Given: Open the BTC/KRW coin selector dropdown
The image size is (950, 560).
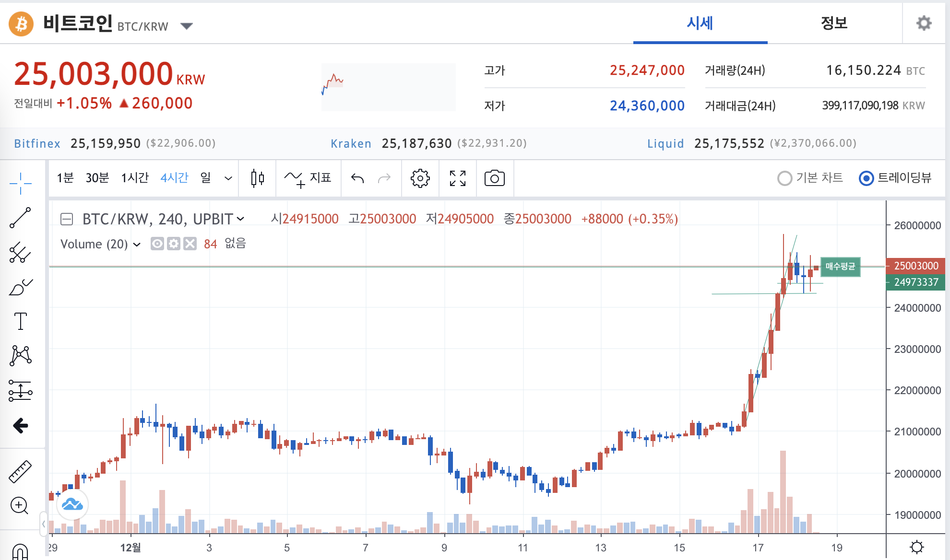Looking at the screenshot, I should [187, 26].
